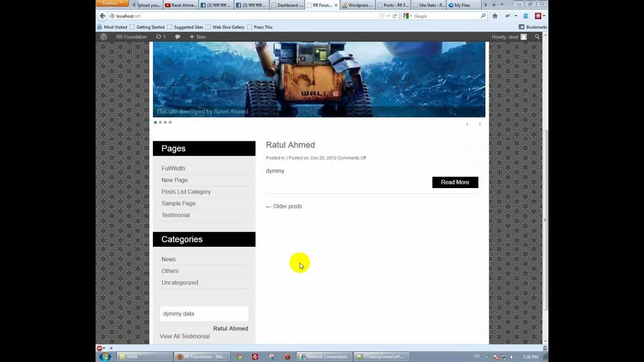Screen dimensions: 644x362
Task: Open the browser Home page icon
Action: tap(495, 16)
